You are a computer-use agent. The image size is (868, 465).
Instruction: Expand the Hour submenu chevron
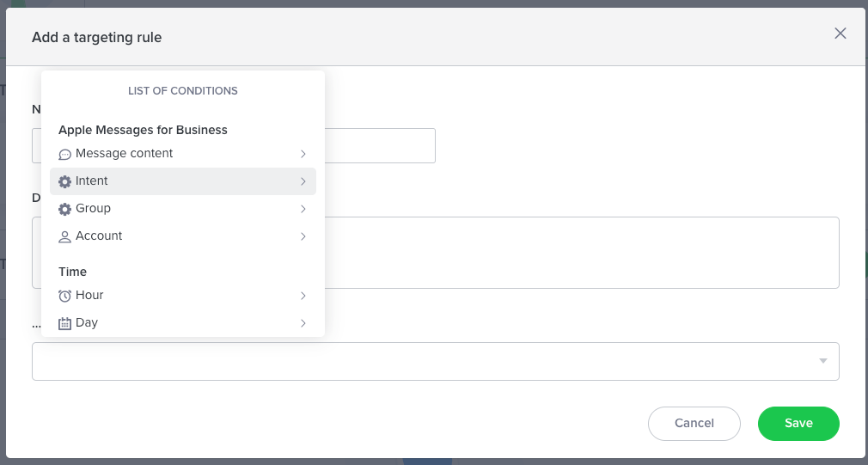coord(303,296)
